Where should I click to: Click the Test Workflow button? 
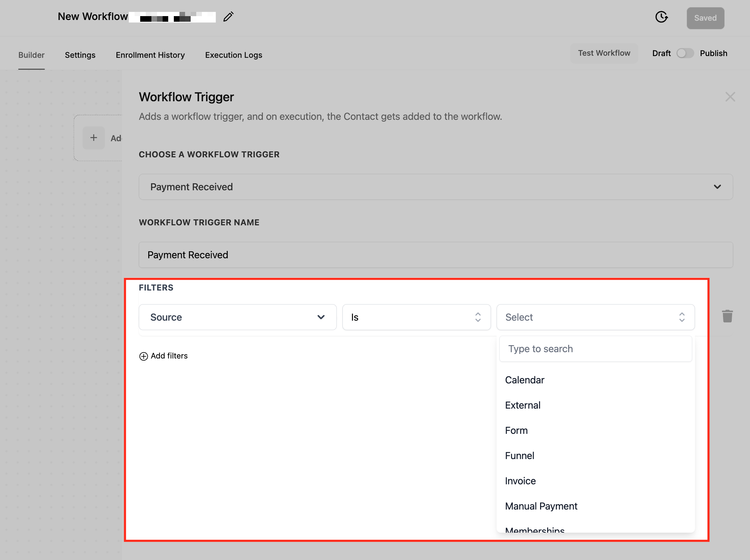(x=604, y=53)
